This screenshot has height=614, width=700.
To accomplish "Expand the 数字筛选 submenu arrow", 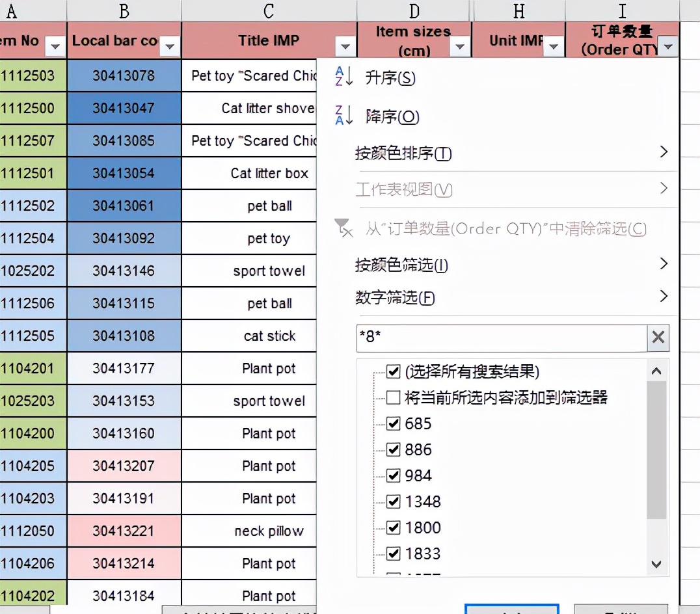I will 664,296.
